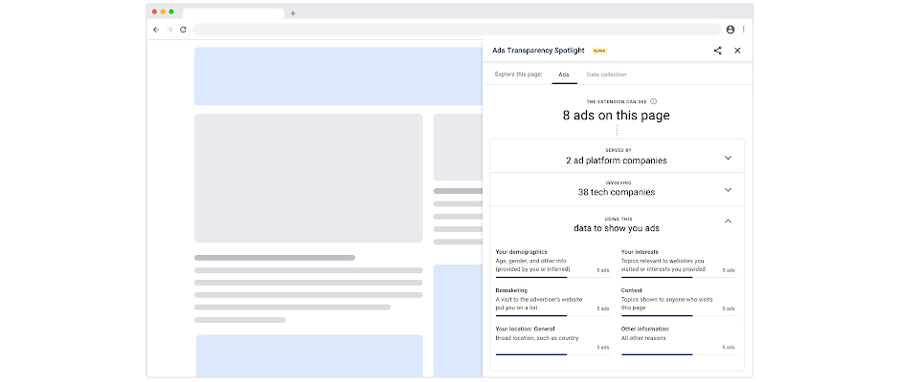Image resolution: width=900 pixels, height=382 pixels.
Task: Click the yellow macOS minimize dot
Action: tap(163, 11)
